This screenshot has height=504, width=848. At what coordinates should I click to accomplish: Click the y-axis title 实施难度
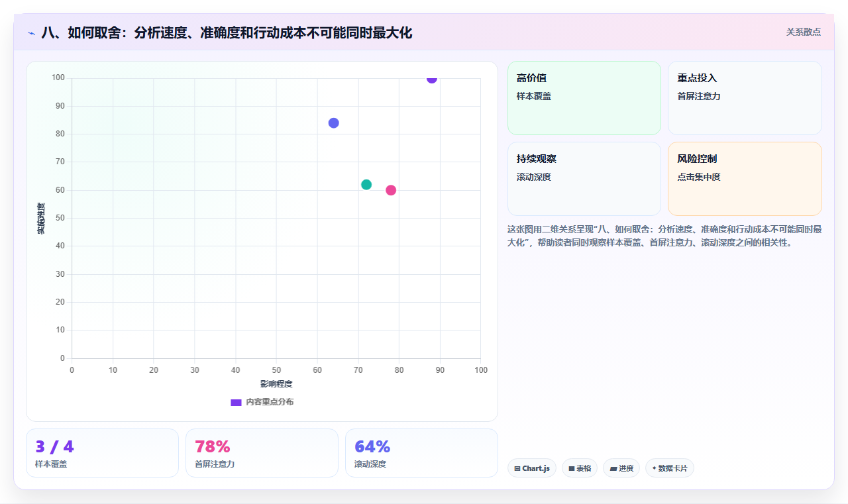[x=41, y=219]
